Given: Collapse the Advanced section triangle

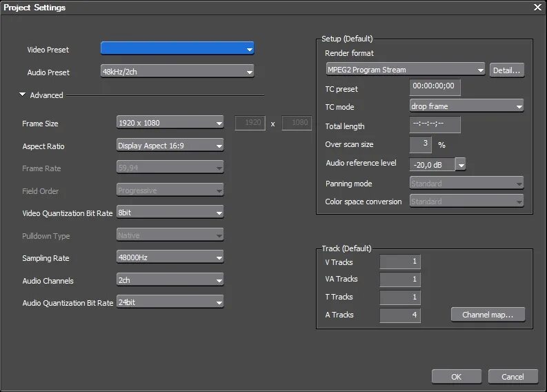Looking at the screenshot, I should 23,95.
